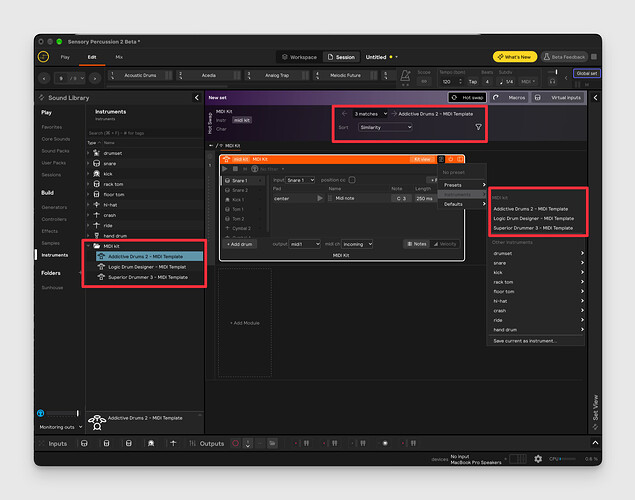635x500 pixels.
Task: Click the Sensory Percussion logo icon
Action: pyautogui.click(x=43, y=57)
